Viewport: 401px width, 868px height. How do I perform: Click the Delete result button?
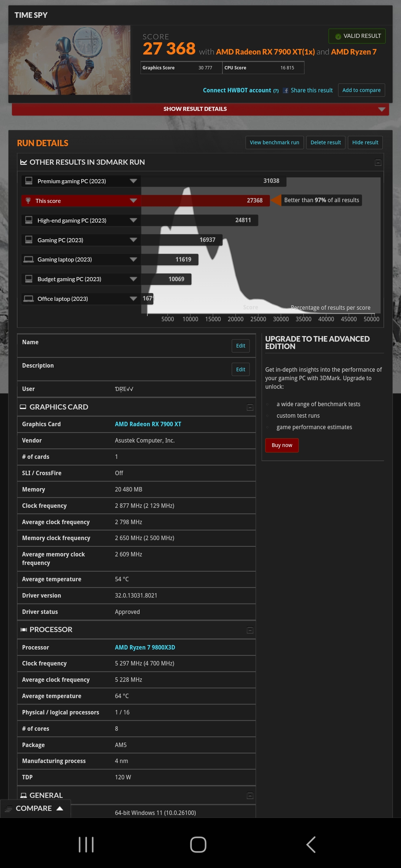pyautogui.click(x=326, y=142)
